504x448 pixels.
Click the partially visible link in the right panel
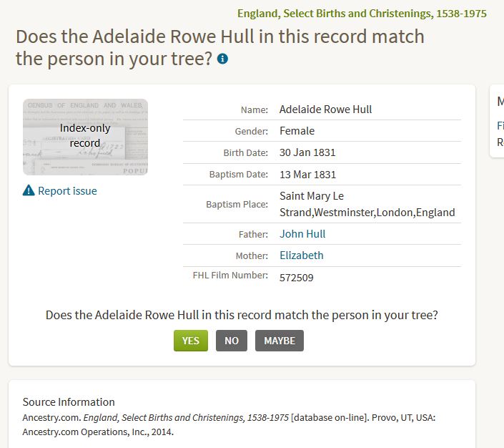500,126
